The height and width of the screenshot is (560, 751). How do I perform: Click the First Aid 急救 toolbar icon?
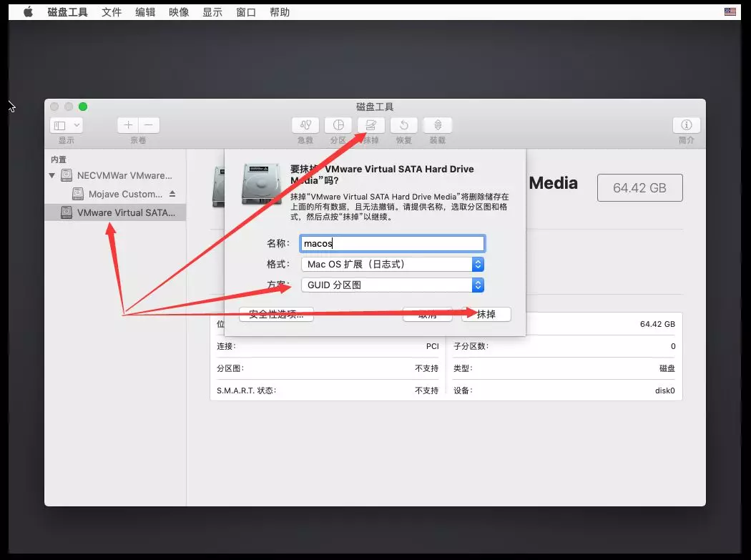tap(305, 125)
